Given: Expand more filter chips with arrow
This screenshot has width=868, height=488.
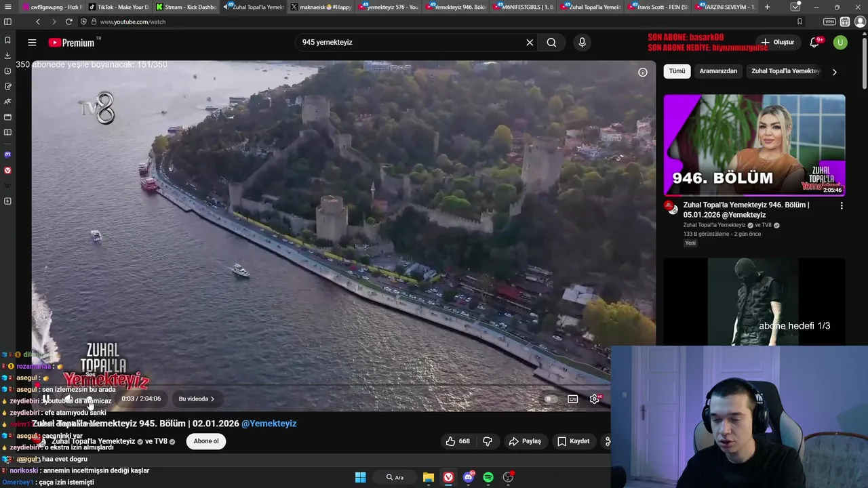Looking at the screenshot, I should click(834, 71).
